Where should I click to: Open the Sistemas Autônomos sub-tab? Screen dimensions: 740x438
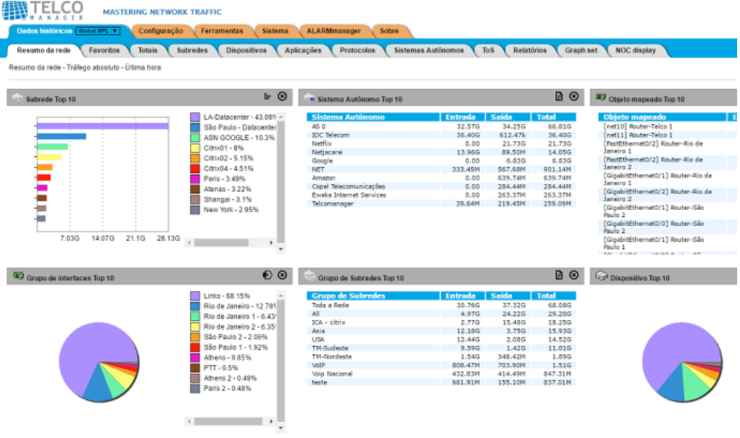[x=429, y=51]
